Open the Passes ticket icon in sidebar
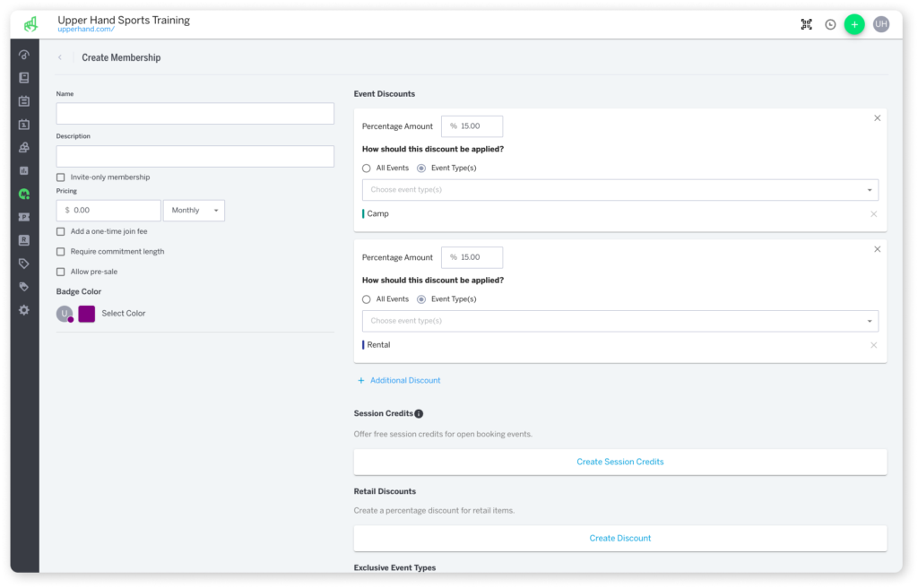Viewport: 918px width, 588px height. pos(24,217)
